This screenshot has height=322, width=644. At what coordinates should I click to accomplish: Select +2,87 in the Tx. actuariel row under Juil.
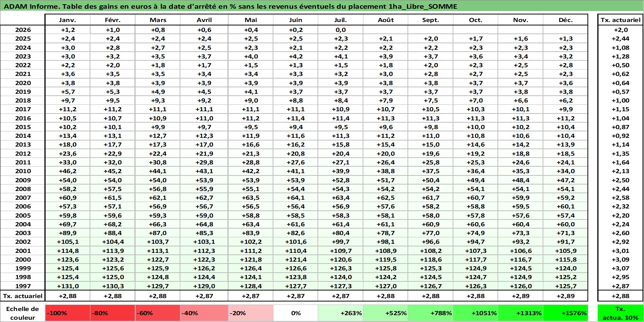coord(341,296)
